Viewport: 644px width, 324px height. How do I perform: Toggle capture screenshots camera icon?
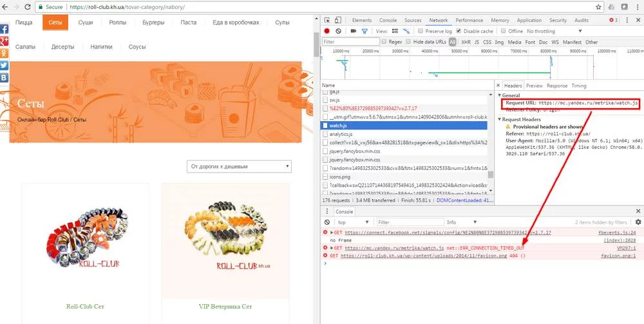(x=353, y=31)
